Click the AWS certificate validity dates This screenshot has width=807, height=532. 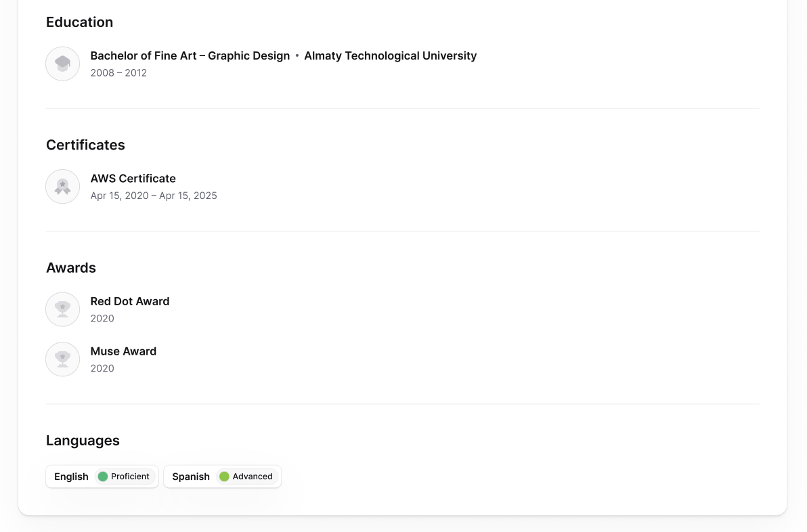[154, 196]
